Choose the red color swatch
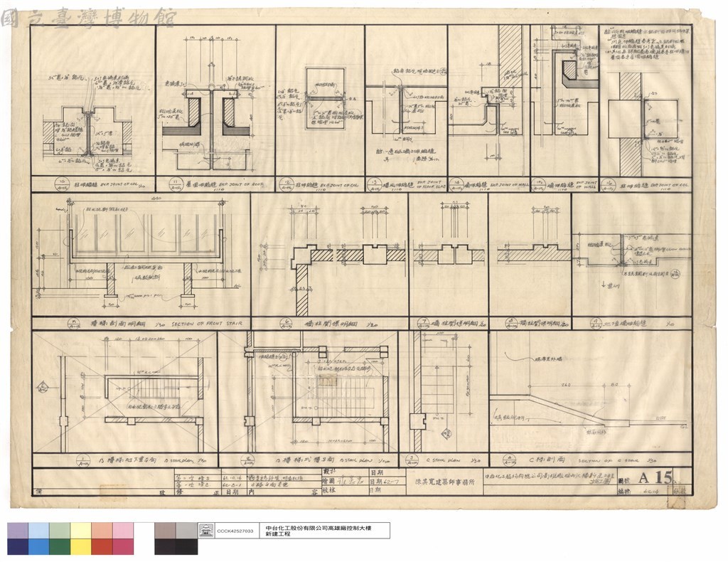 (x=102, y=546)
